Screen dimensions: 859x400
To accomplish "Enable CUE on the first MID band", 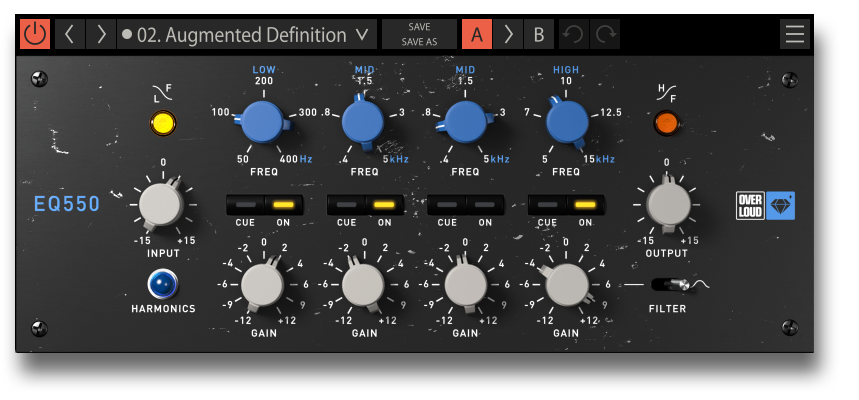I will tap(346, 205).
